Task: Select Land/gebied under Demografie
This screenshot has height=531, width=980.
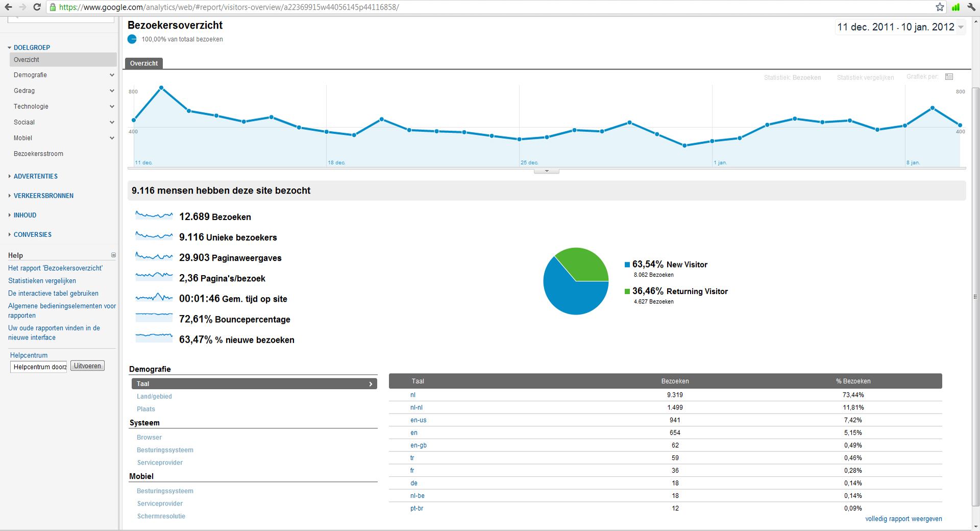Action: tap(154, 396)
